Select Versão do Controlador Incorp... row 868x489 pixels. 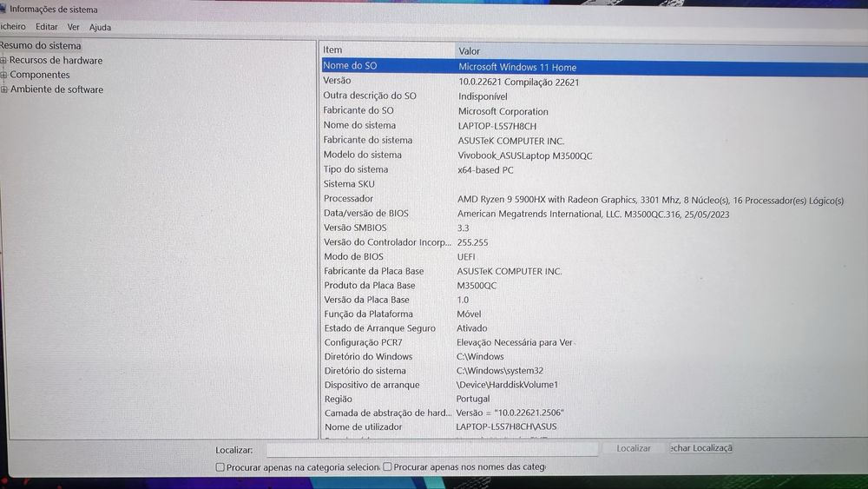595,242
